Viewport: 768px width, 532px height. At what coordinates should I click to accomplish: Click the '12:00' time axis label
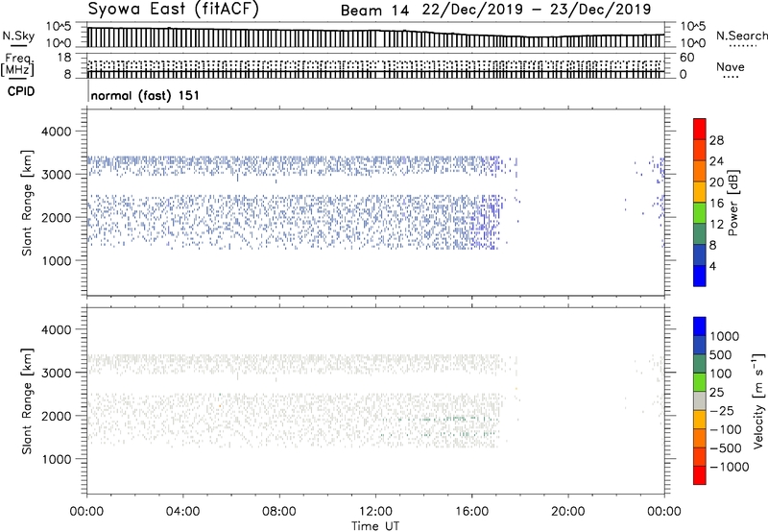tap(375, 512)
